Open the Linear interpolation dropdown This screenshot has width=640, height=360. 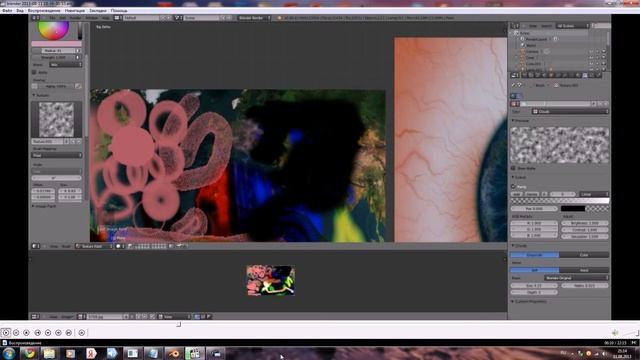(x=594, y=194)
